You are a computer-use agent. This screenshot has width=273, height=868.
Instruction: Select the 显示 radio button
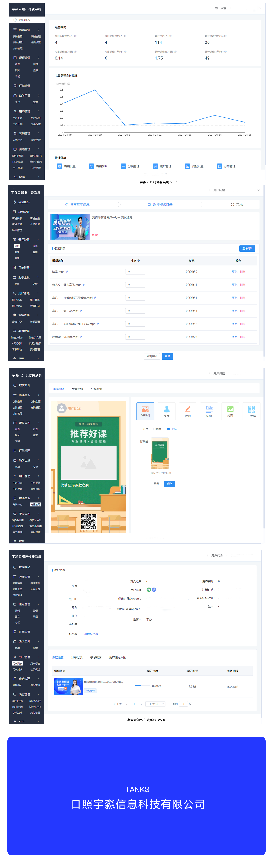pos(168,429)
